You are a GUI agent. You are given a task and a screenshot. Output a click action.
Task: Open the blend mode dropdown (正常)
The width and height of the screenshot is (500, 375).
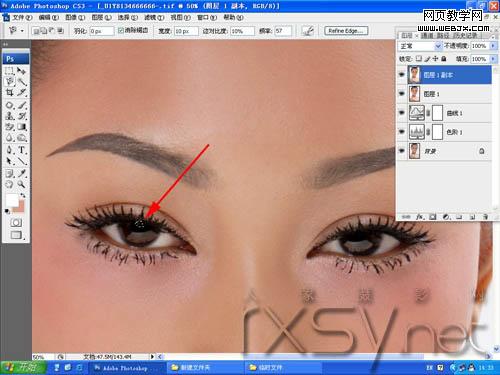(x=420, y=46)
